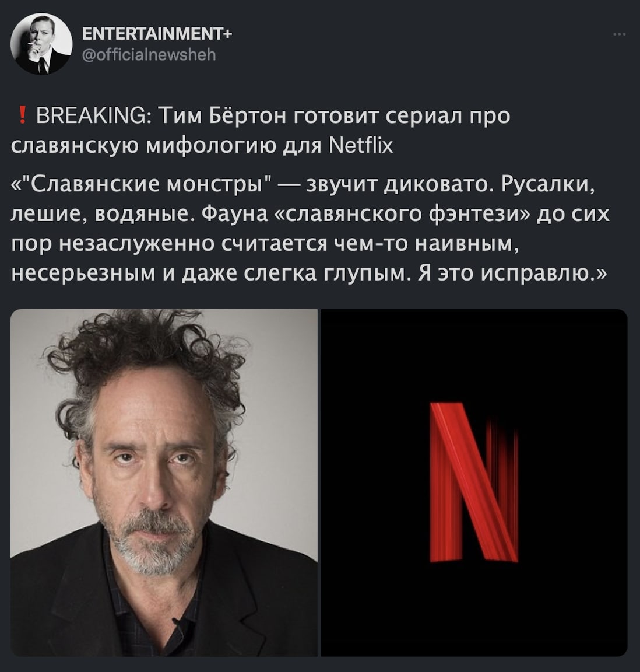Click the word Netflix in tweet text
The height and width of the screenshot is (672, 640).
tap(360, 146)
